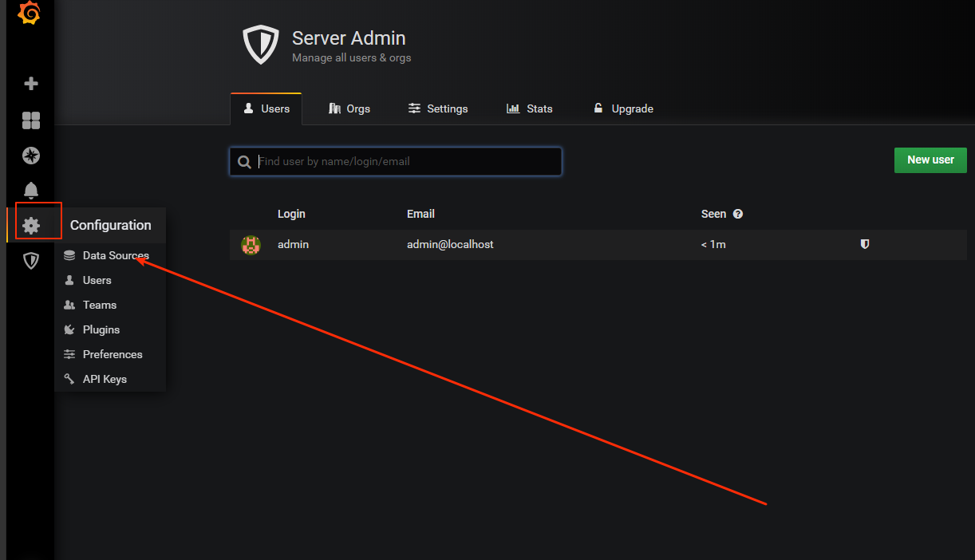975x560 pixels.
Task: Open the Explore compass icon
Action: pos(31,156)
